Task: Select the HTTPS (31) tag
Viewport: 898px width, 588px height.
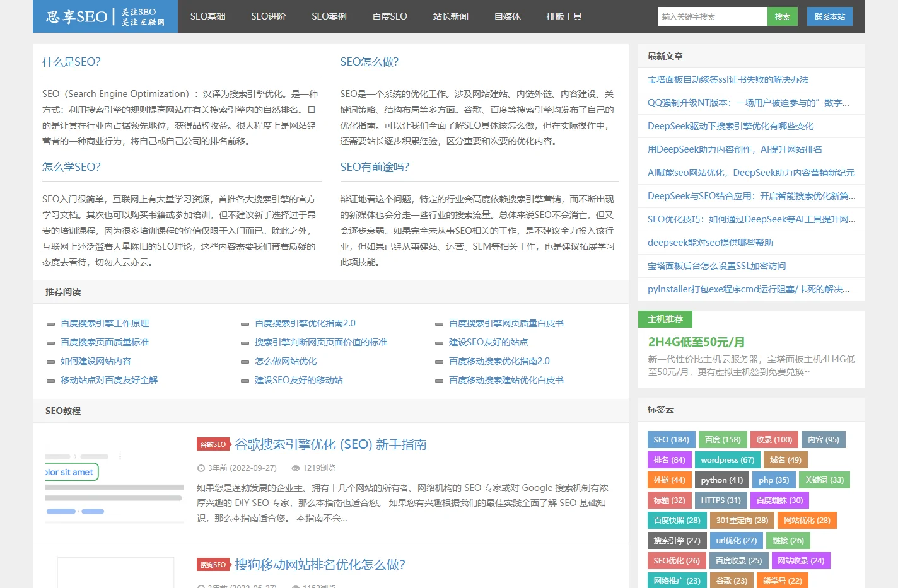Action: tap(721, 500)
